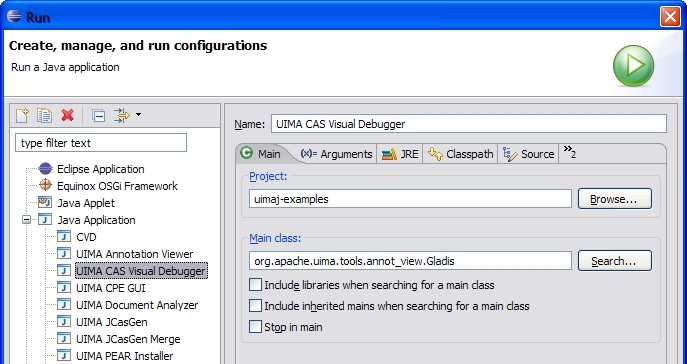The height and width of the screenshot is (364, 687).
Task: Click the Browse... project button
Action: pos(615,199)
